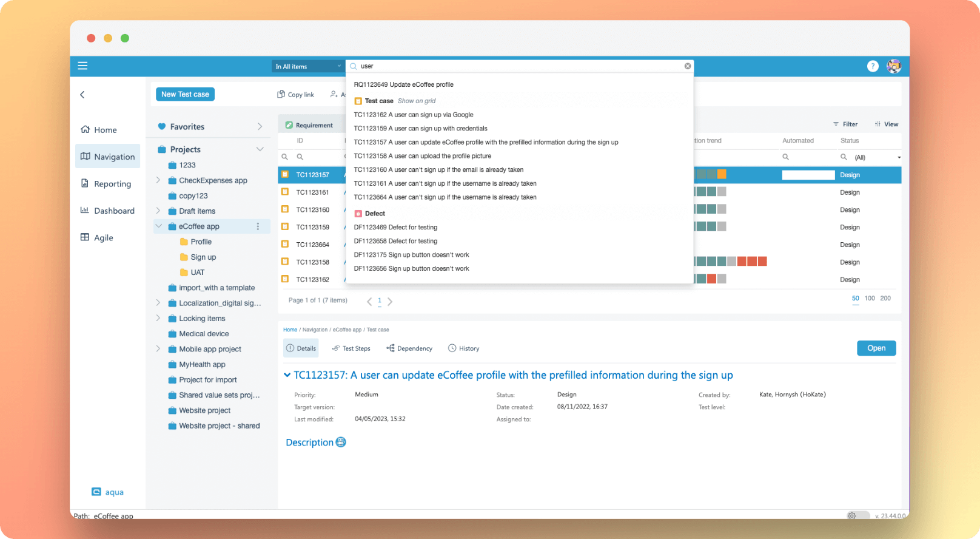Open the Reporting section

(x=106, y=184)
